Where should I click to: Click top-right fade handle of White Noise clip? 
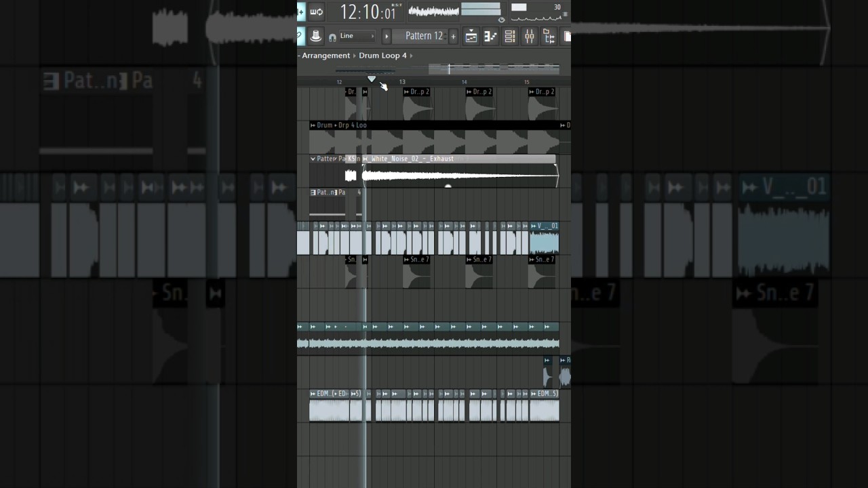point(555,166)
